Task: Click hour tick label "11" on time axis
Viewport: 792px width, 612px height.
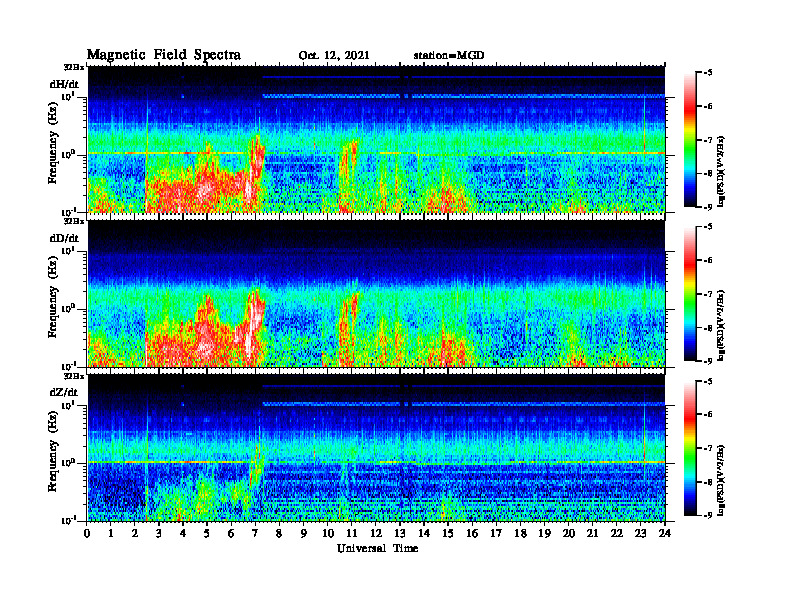Action: [352, 534]
